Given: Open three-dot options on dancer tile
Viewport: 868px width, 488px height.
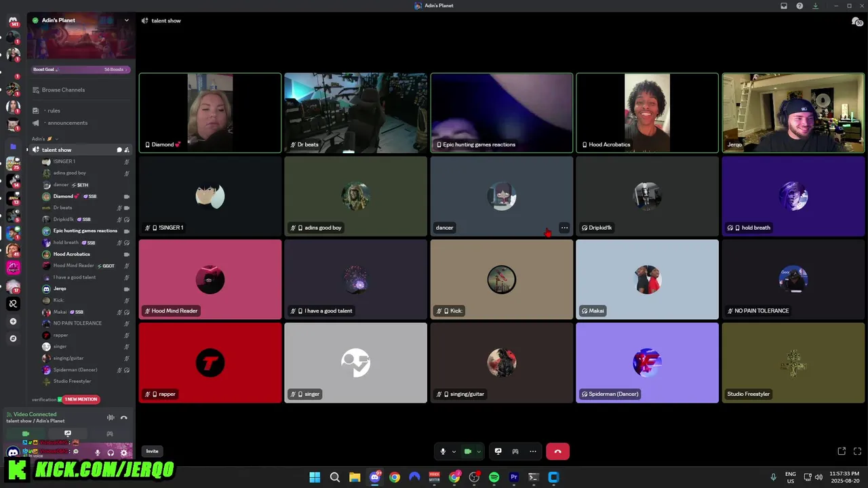Looking at the screenshot, I should [564, 228].
